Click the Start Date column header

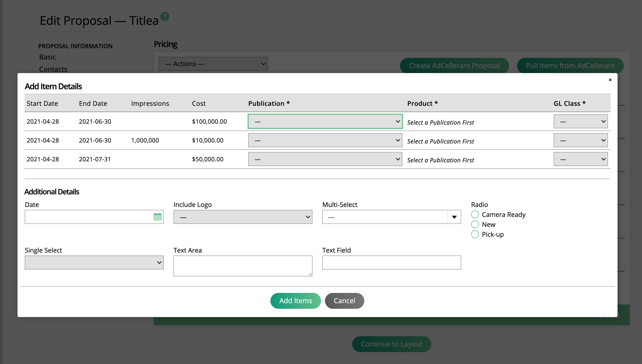(42, 103)
